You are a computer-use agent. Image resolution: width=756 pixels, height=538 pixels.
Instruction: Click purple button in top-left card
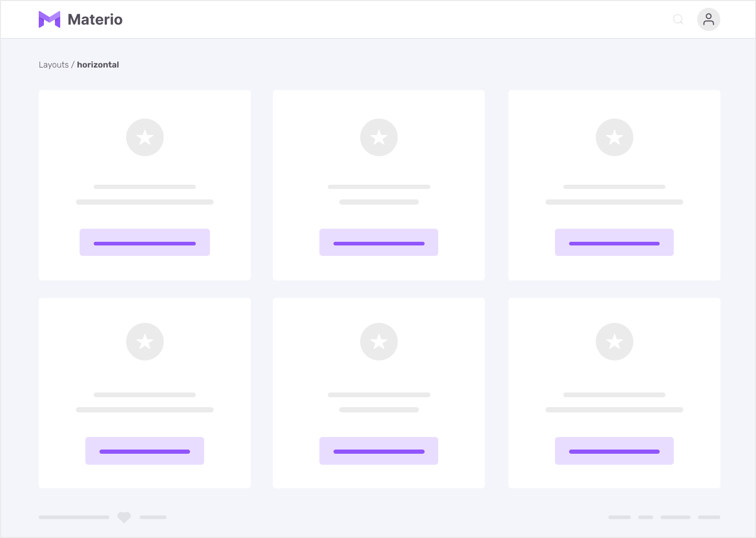(144, 242)
